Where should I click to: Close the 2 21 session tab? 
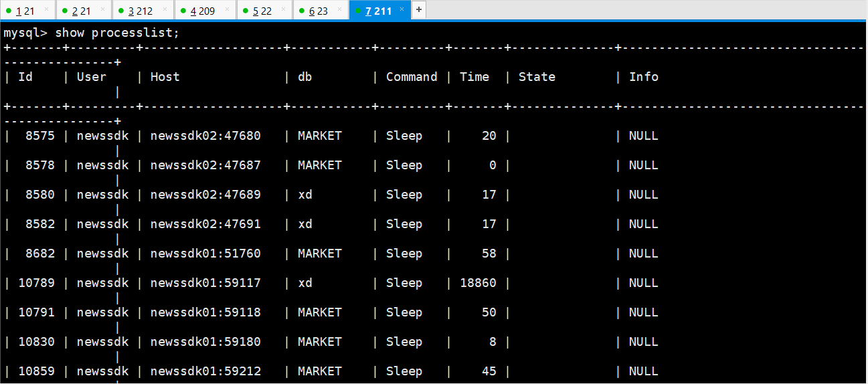tap(104, 10)
